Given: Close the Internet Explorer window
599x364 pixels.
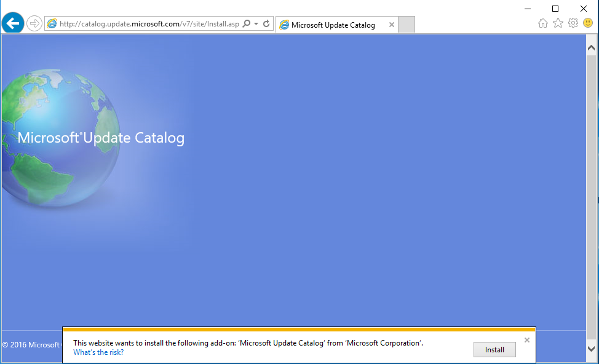Looking at the screenshot, I should (584, 9).
